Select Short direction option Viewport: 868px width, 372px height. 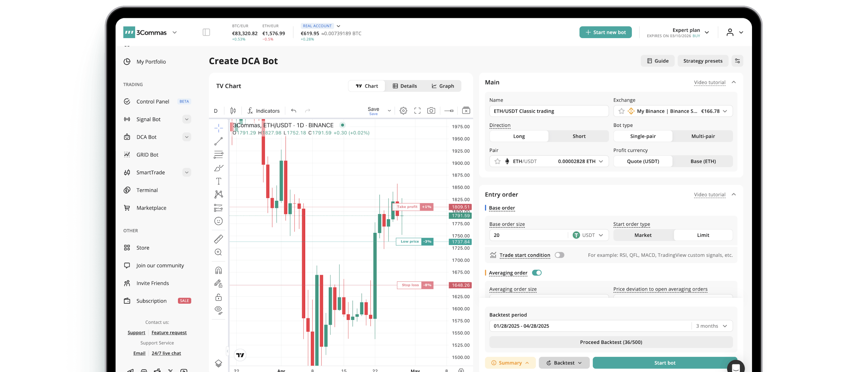coord(579,136)
